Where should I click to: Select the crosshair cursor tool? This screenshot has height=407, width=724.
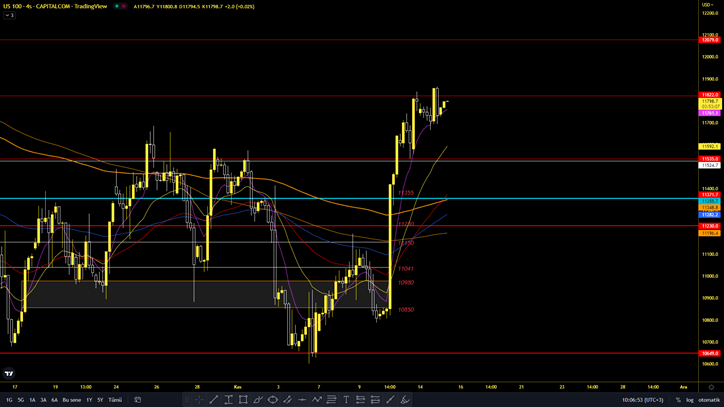(x=199, y=399)
